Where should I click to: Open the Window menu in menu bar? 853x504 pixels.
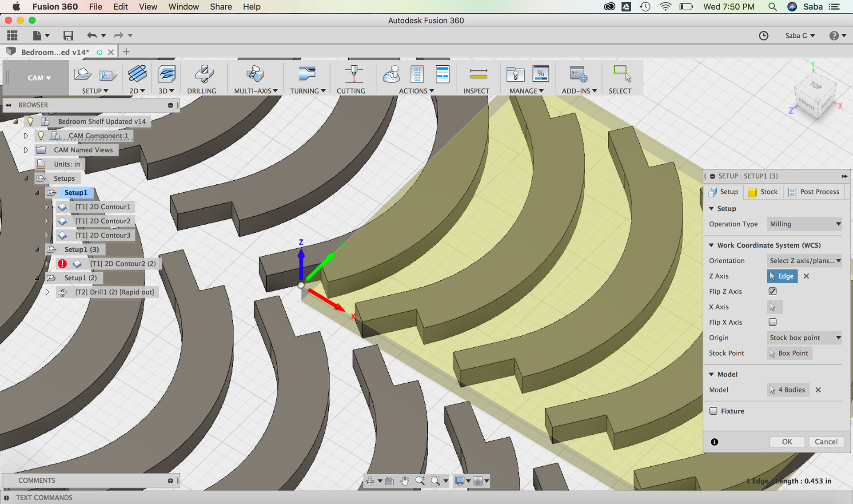183,7
